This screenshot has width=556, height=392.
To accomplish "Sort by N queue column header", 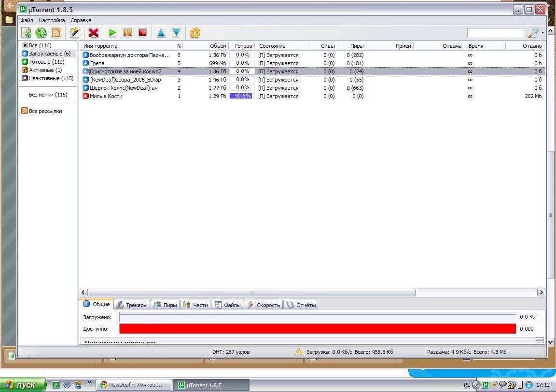I will pos(179,46).
